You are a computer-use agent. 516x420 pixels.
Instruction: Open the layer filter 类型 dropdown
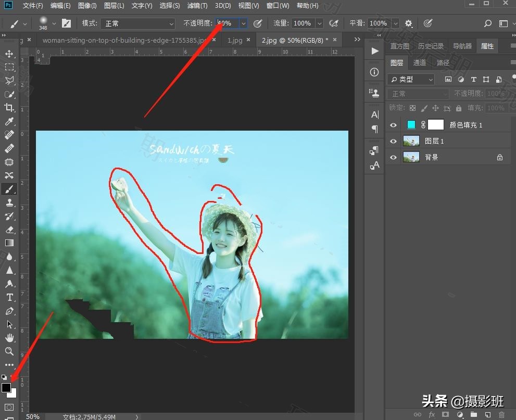(411, 79)
